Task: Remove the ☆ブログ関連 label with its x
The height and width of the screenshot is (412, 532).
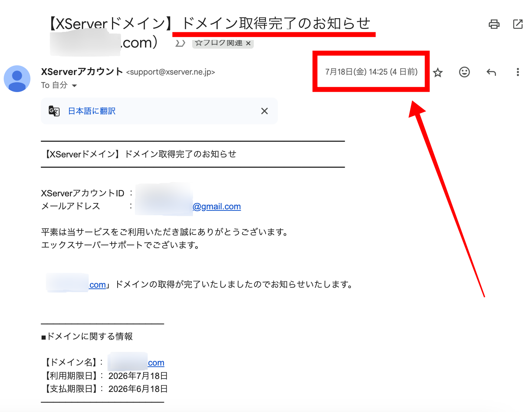Action: pos(248,43)
